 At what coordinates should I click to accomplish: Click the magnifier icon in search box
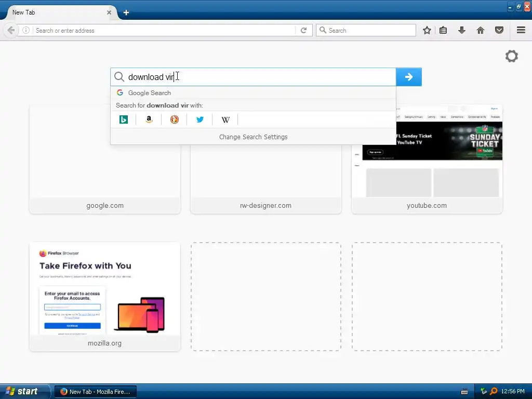(x=119, y=77)
